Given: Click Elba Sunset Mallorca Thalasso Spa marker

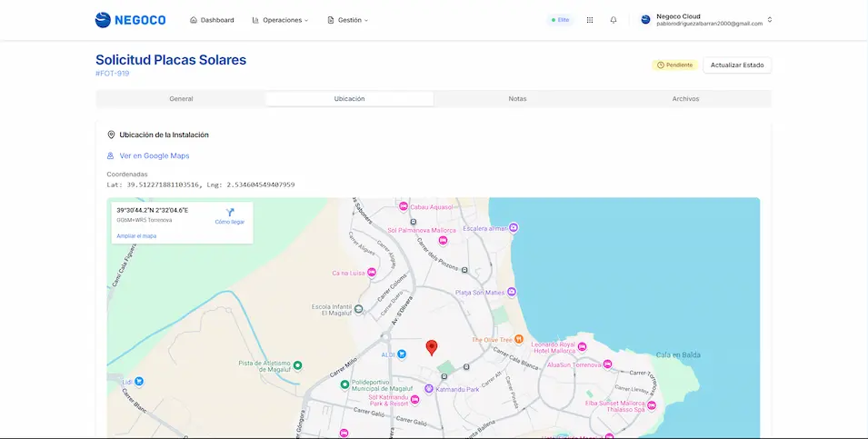Looking at the screenshot, I should [652, 405].
